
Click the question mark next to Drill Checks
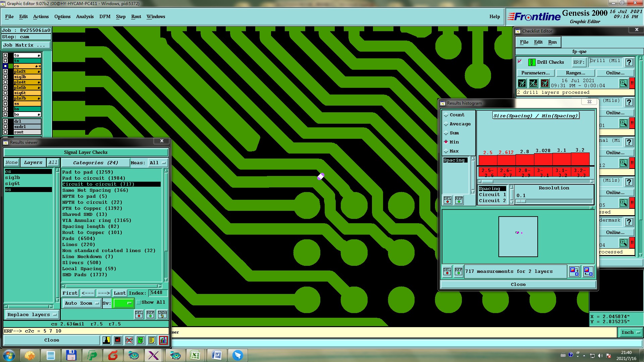(629, 62)
